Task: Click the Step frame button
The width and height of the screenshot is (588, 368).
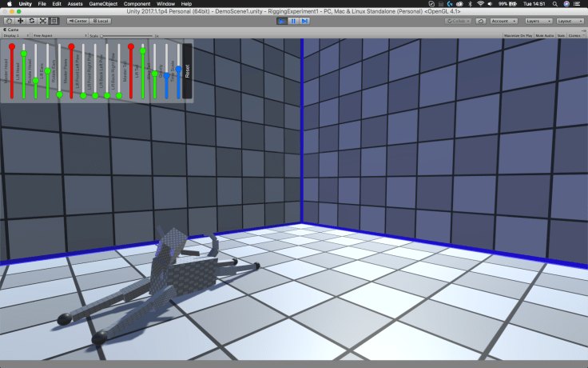Action: 304,20
